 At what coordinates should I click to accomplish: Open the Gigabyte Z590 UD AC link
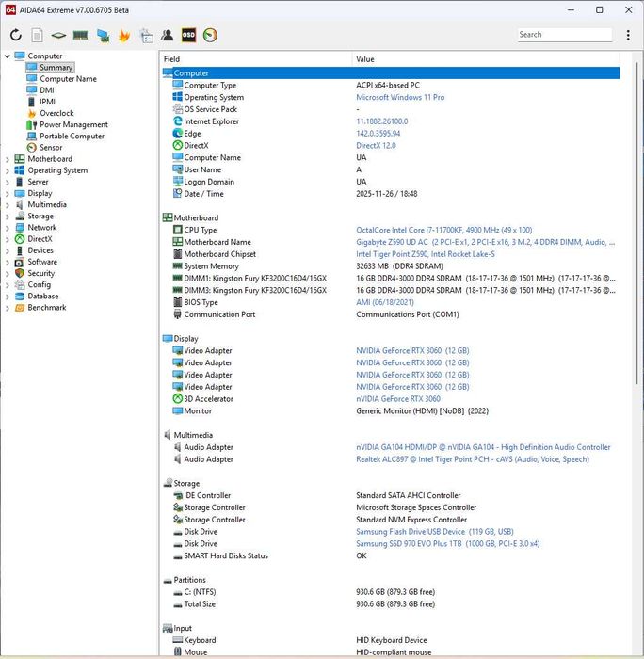click(x=485, y=242)
